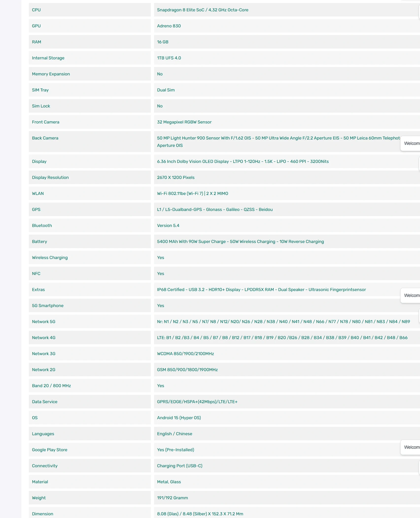Viewport: 420px width, 518px height.
Task: Click the 16 GB RAM value
Action: click(163, 42)
